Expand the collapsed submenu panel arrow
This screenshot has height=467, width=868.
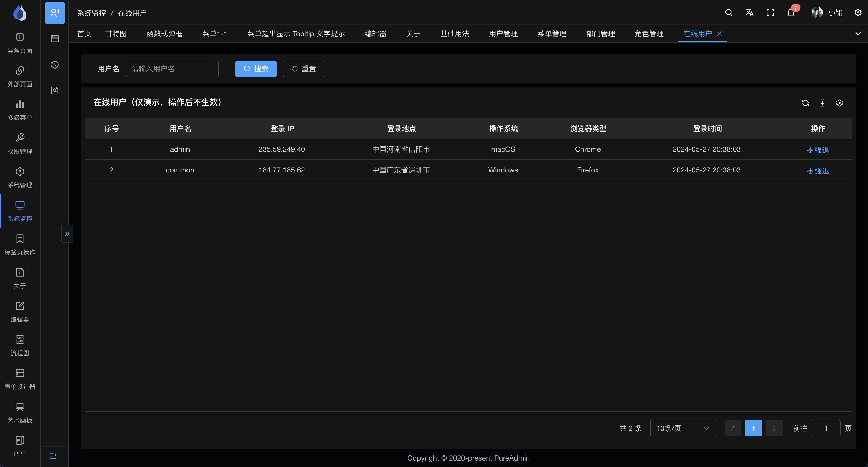pyautogui.click(x=67, y=233)
